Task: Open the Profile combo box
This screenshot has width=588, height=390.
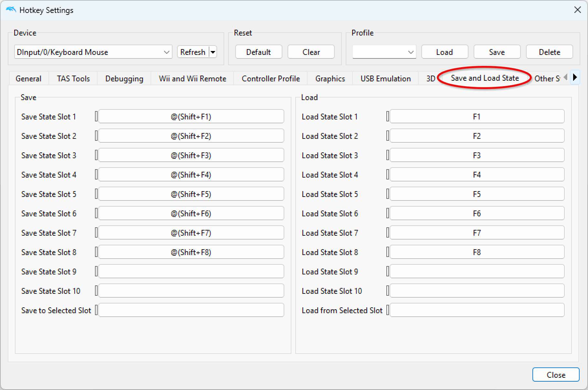Action: click(384, 52)
